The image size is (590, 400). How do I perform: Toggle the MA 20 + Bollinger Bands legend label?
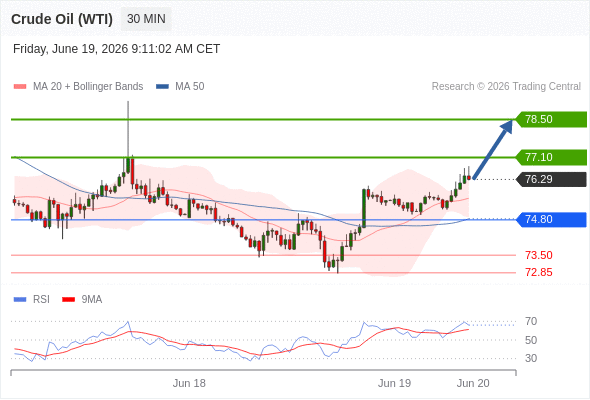(x=88, y=87)
